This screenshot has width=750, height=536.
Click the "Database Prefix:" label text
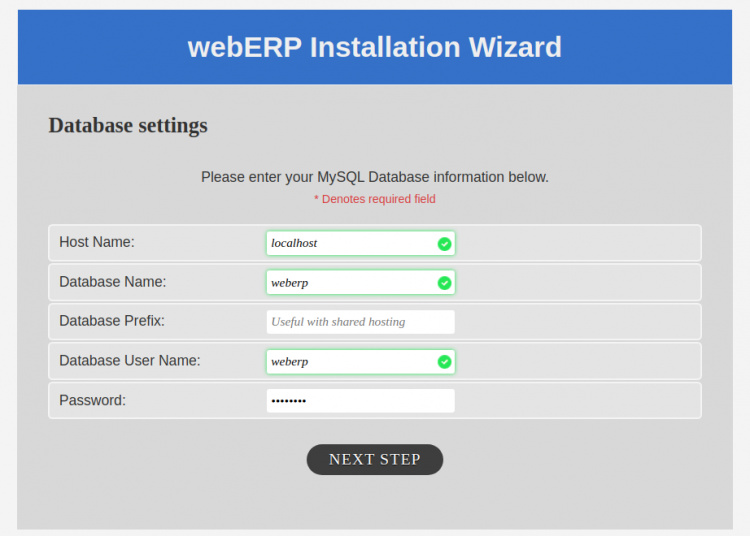point(112,321)
